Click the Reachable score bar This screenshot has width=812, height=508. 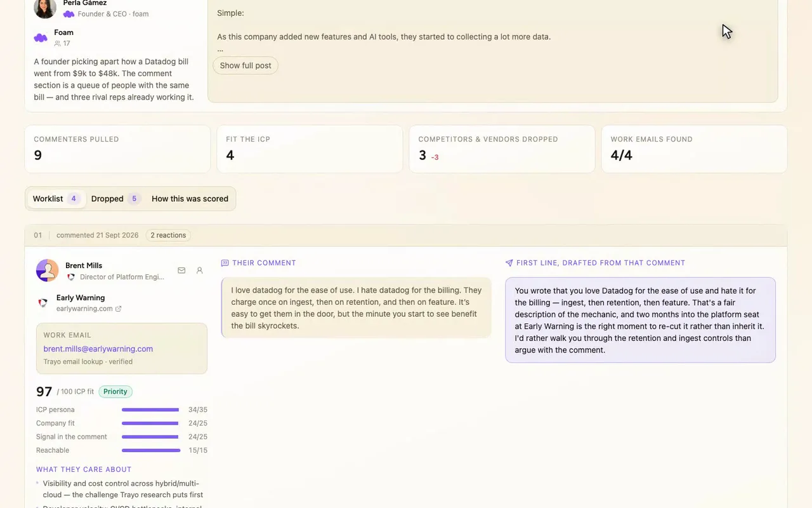coord(150,450)
